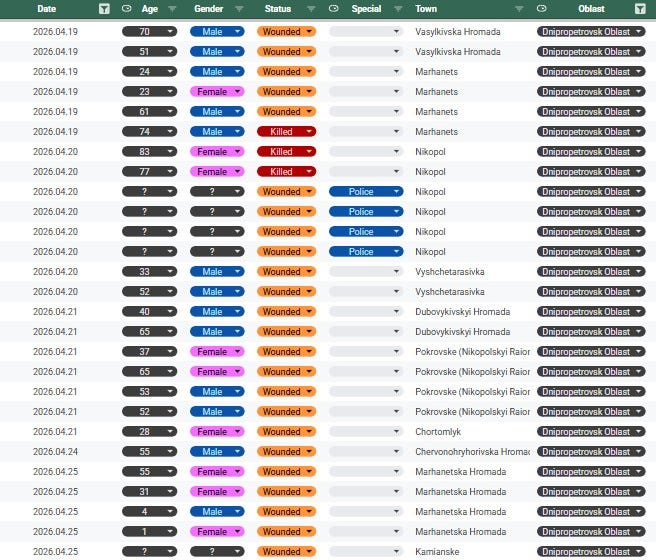Select the Kamianske town cell
This screenshot has height=560, width=656.
click(x=437, y=552)
